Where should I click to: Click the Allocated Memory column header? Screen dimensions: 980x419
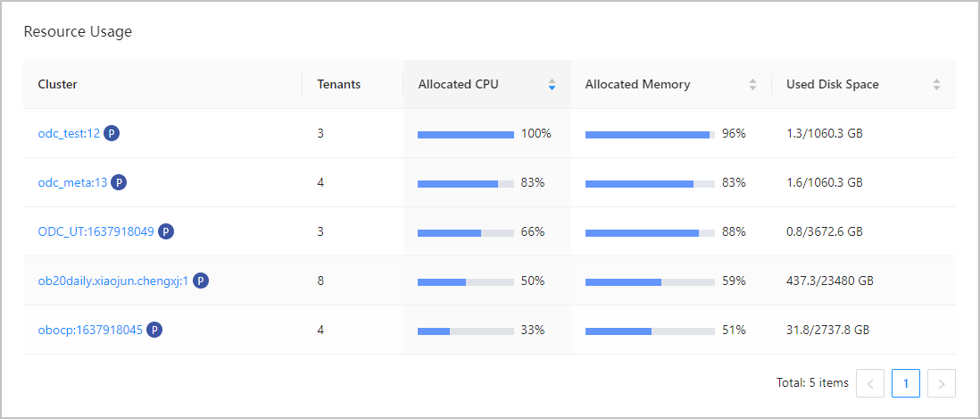point(637,85)
